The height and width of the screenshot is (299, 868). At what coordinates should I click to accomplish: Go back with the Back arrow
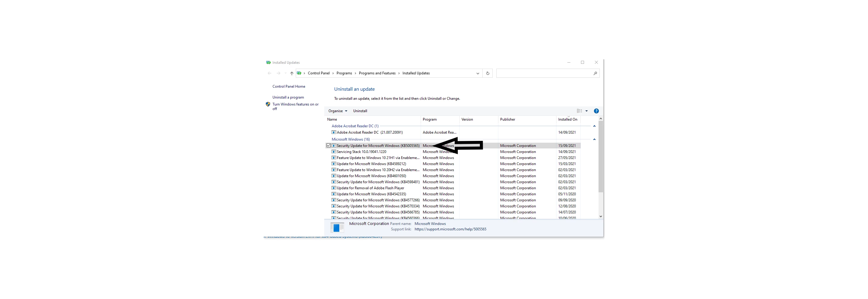[269, 73]
